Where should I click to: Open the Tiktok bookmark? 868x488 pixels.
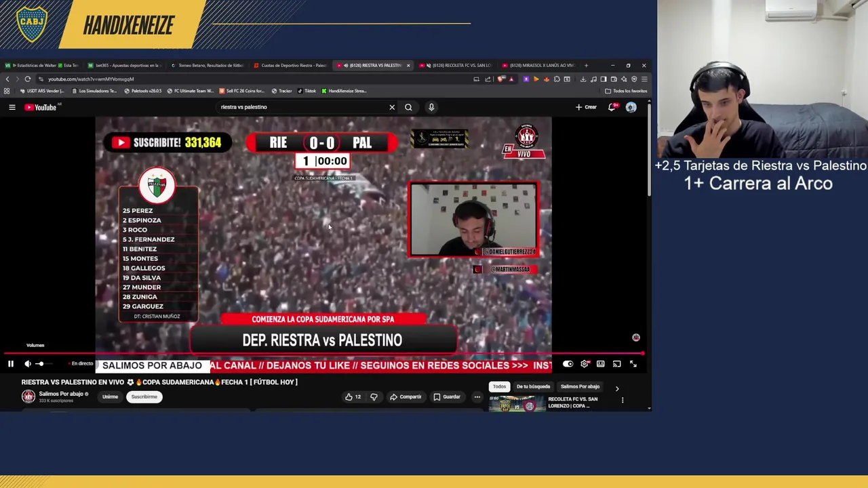307,91
